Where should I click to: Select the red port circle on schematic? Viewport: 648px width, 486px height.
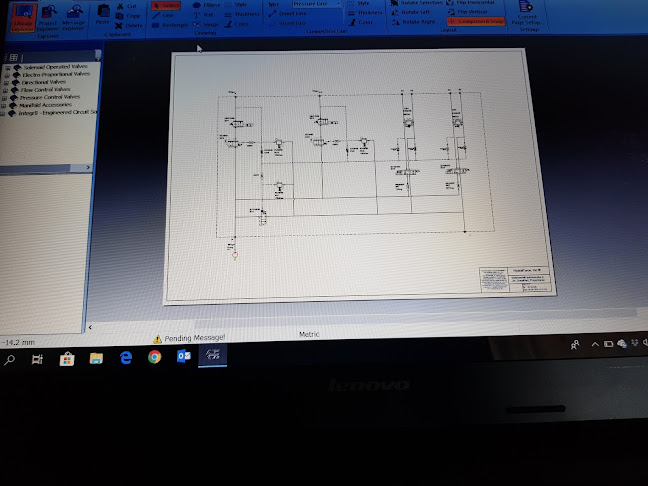point(235,255)
